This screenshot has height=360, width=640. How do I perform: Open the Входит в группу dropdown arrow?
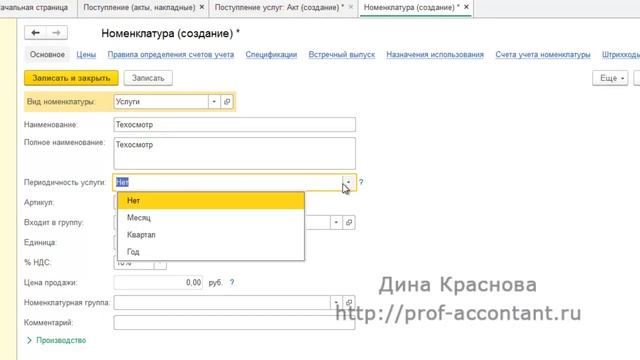pos(336,222)
